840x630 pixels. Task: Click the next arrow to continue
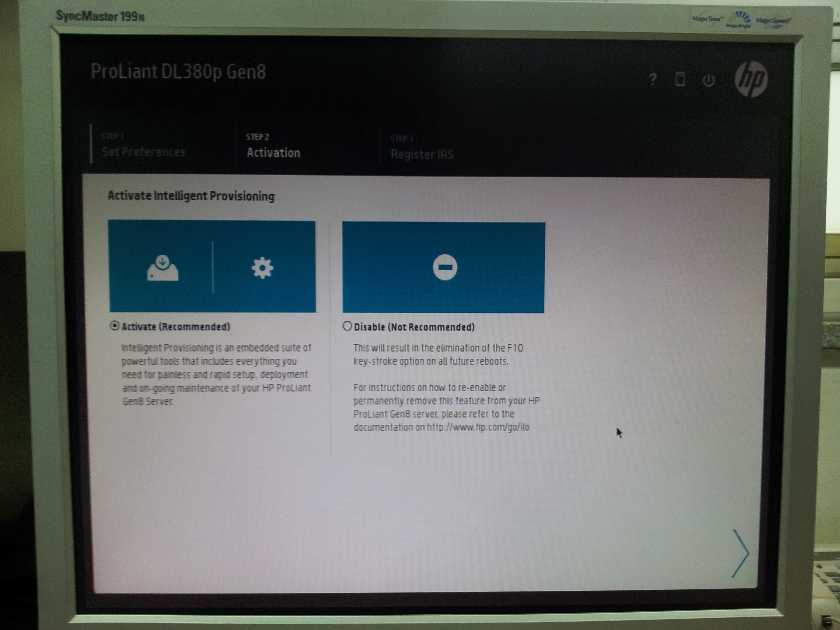740,553
